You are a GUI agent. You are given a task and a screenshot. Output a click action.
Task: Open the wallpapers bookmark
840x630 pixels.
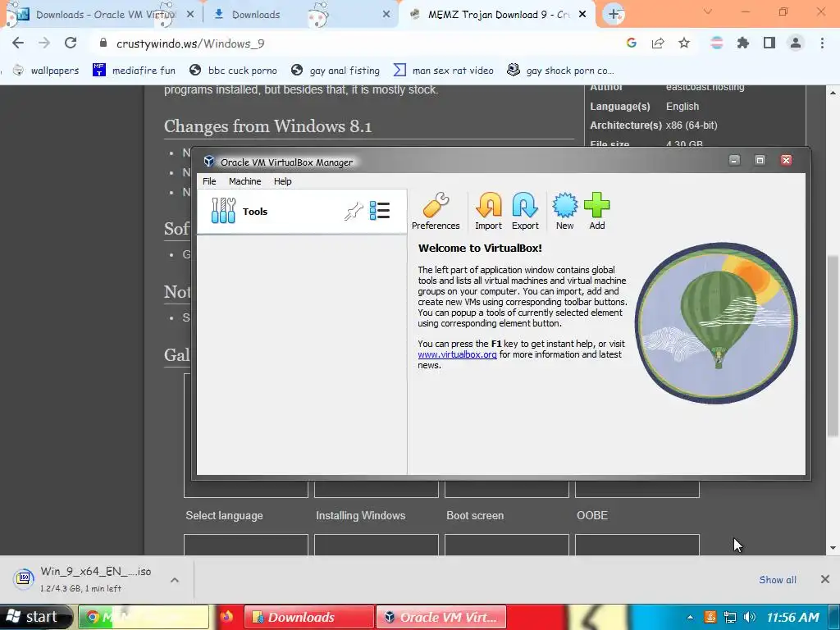click(x=47, y=71)
